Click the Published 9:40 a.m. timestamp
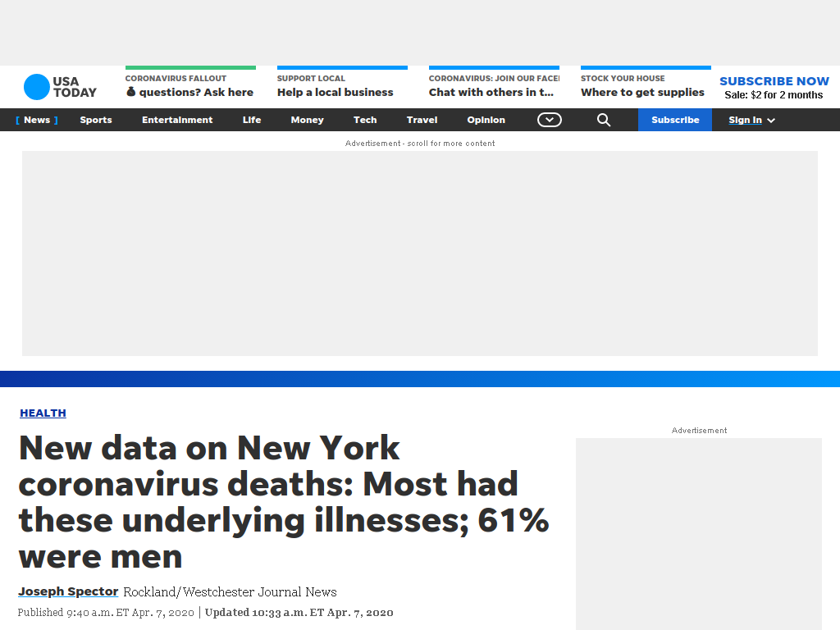The height and width of the screenshot is (630, 840). click(106, 612)
